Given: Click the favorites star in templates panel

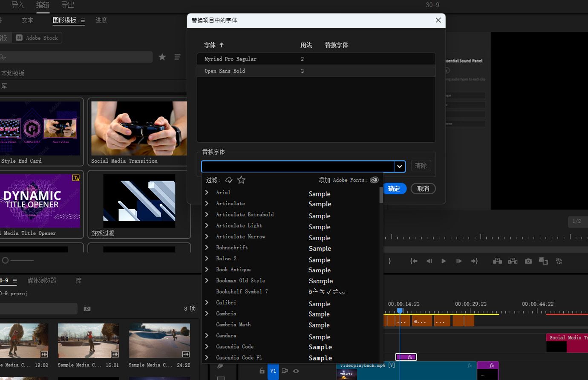Looking at the screenshot, I should pyautogui.click(x=162, y=57).
